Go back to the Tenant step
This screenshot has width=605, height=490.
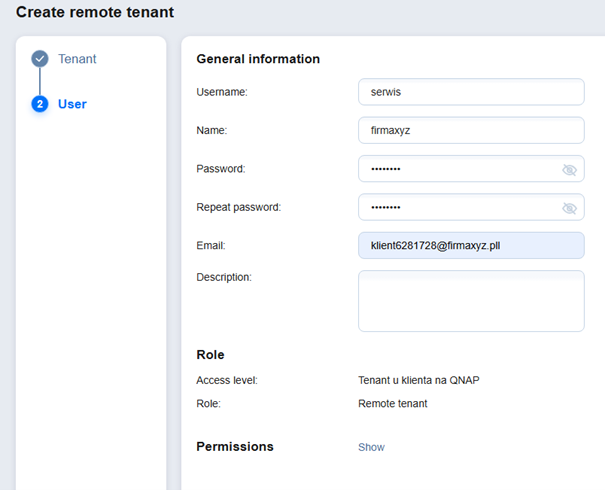[77, 59]
